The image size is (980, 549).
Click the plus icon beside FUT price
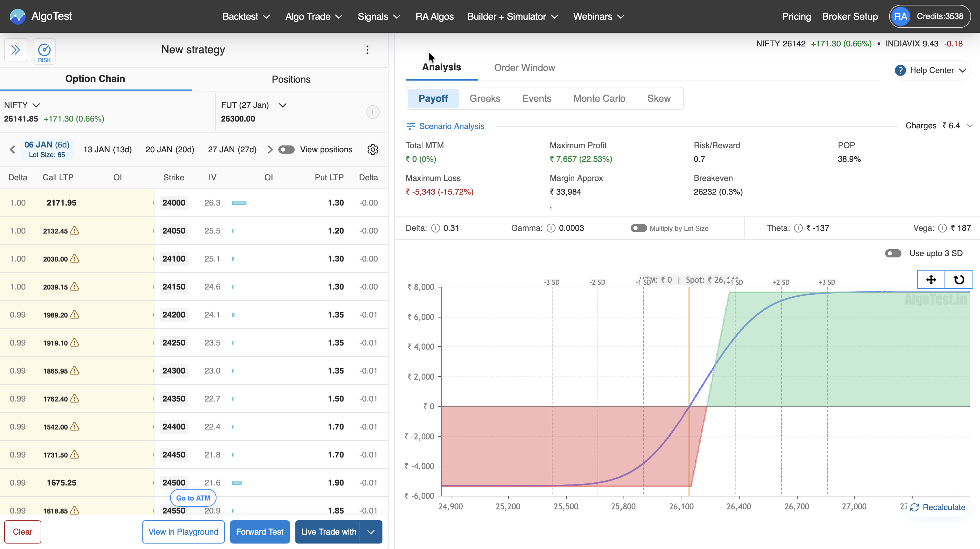tap(373, 112)
